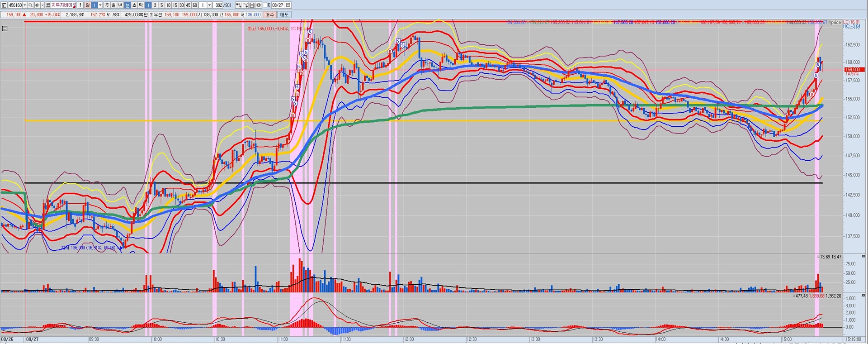This screenshot has width=868, height=344.
Task: Click the chart list icon under the price bar
Action: pos(5,29)
